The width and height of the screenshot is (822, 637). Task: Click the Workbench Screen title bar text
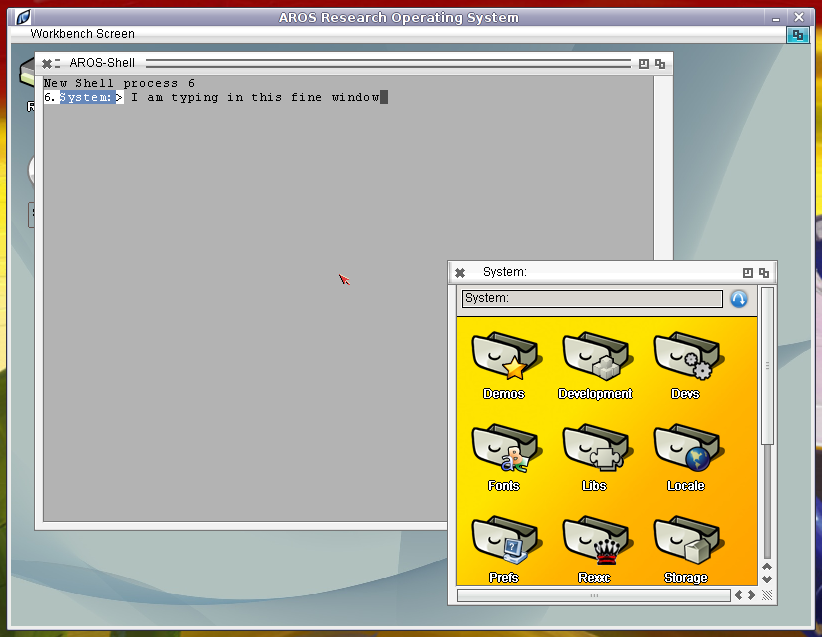tap(82, 34)
